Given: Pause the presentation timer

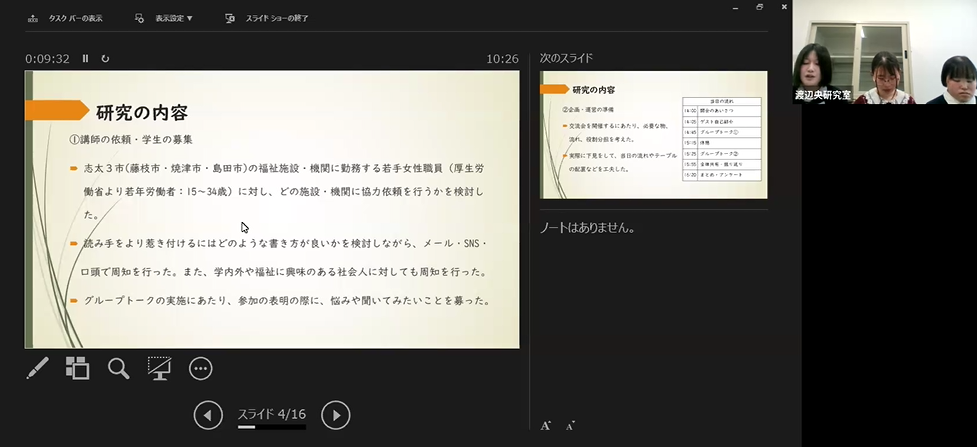Looking at the screenshot, I should 85,59.
